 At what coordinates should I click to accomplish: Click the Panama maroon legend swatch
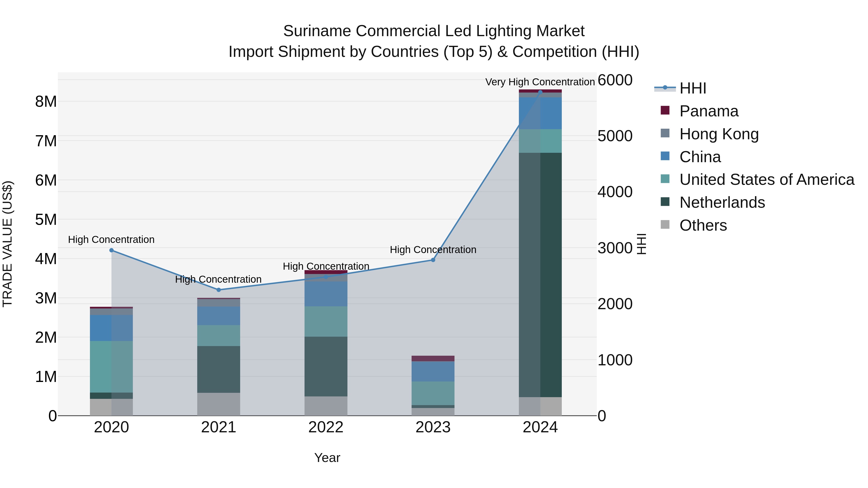click(x=665, y=110)
